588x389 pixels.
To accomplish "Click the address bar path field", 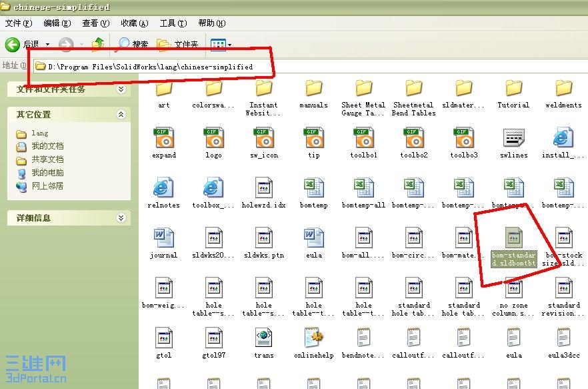I will coord(310,67).
